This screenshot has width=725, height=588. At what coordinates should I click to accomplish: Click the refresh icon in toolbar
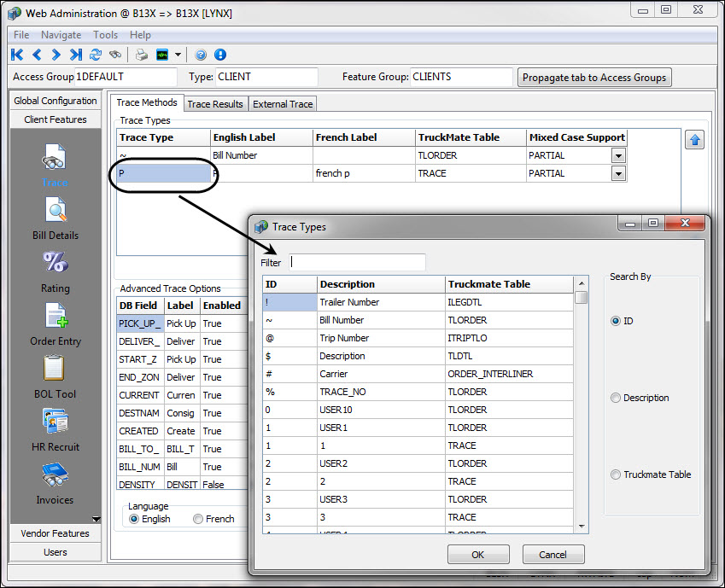[96, 55]
